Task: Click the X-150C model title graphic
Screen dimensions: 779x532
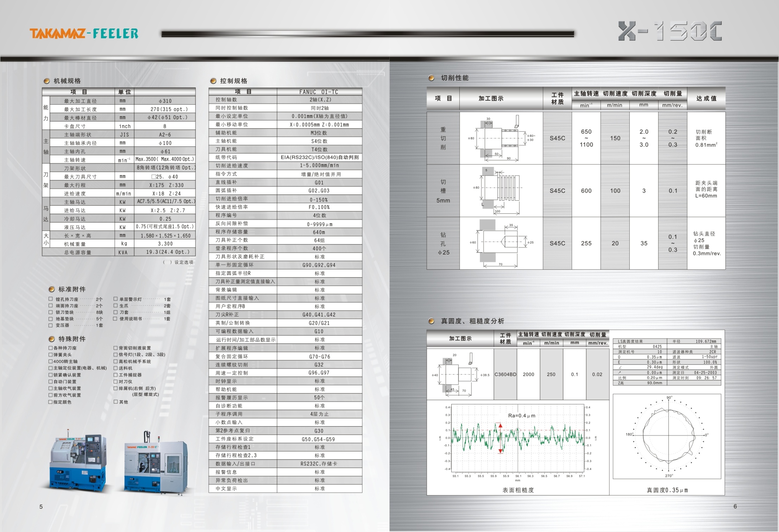Action: (x=670, y=31)
